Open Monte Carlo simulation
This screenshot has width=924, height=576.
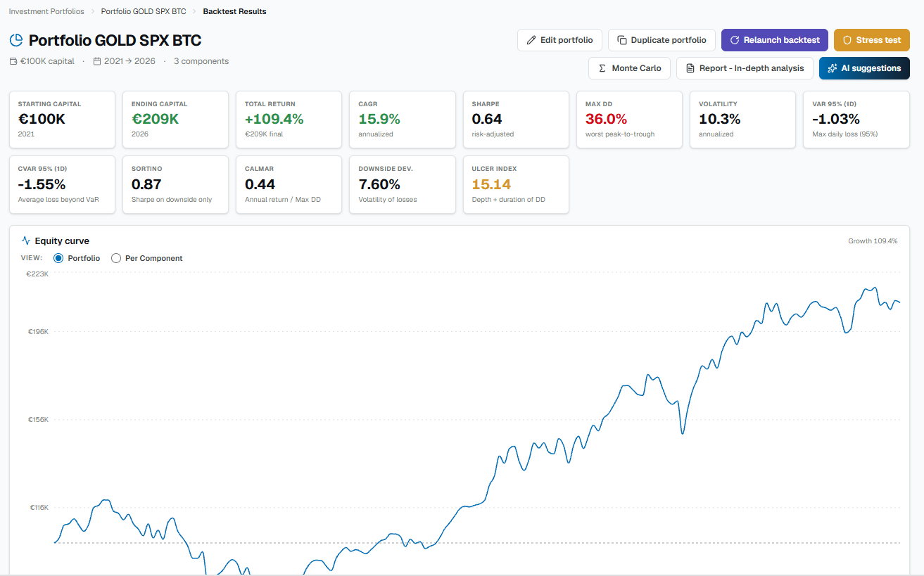click(x=629, y=68)
